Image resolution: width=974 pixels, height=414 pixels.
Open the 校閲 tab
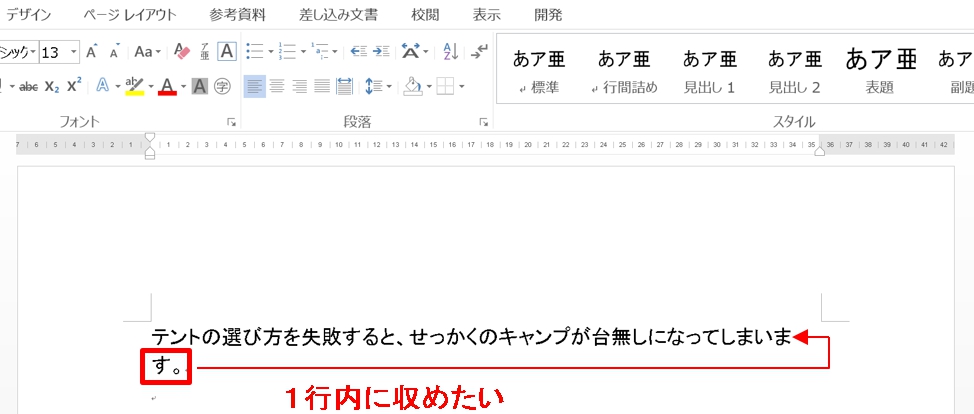[426, 15]
